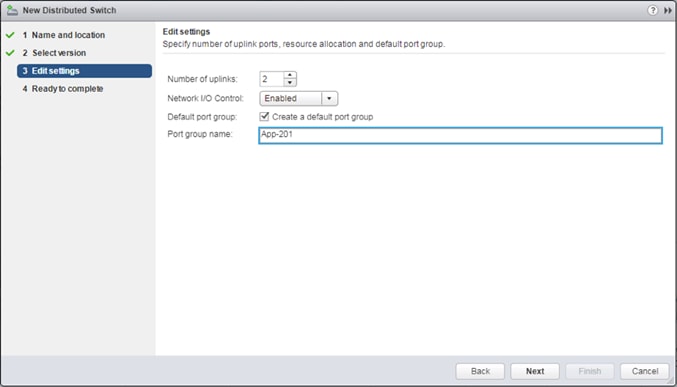Click the green checkmark beside Select version
Viewport: 677px width, 387px height.
(x=10, y=53)
